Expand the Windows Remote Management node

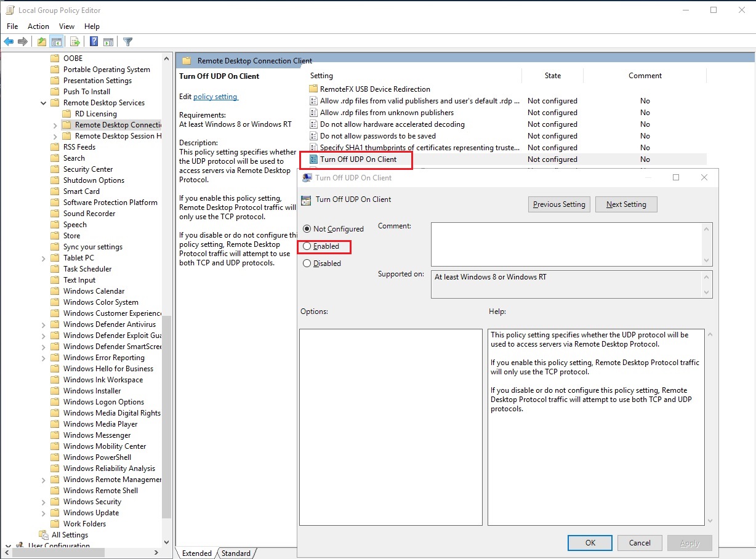tap(43, 480)
